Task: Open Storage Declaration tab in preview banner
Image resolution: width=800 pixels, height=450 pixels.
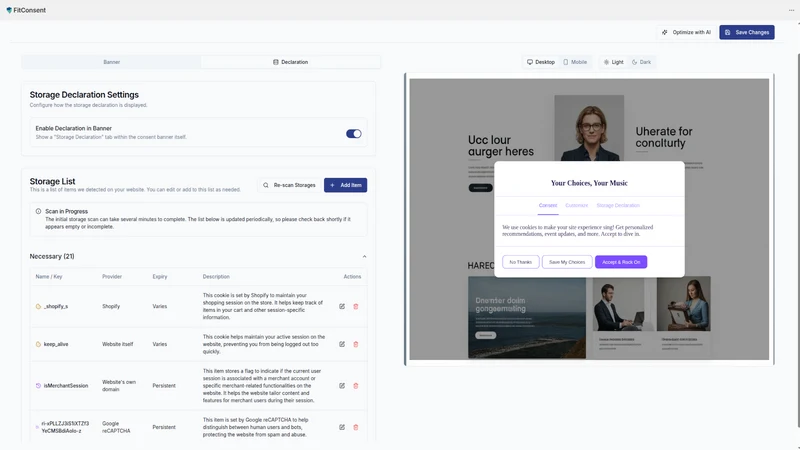Action: click(x=618, y=206)
